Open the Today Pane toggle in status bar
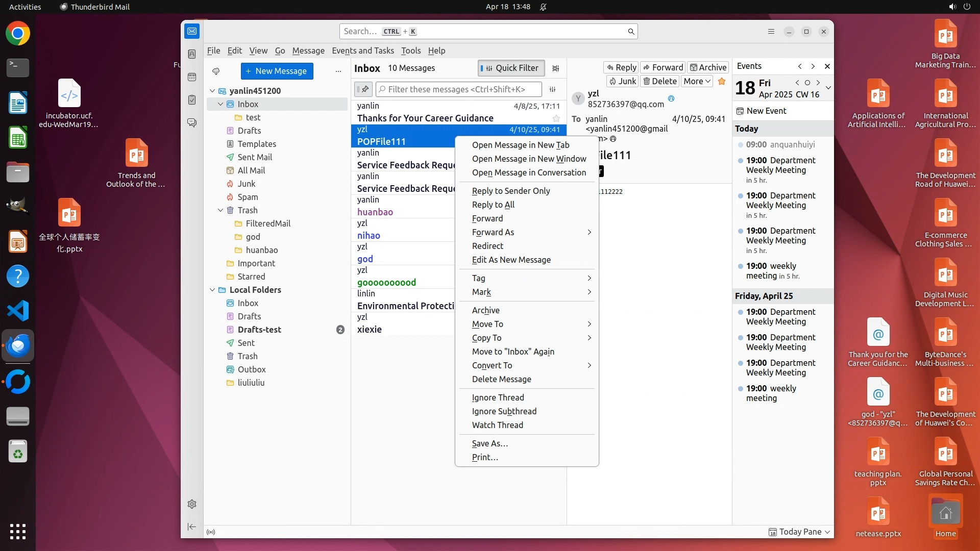980x551 pixels. click(x=799, y=532)
